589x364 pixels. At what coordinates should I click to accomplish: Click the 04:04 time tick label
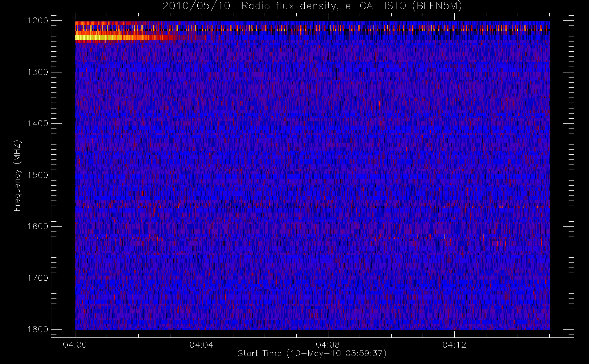pyautogui.click(x=201, y=345)
